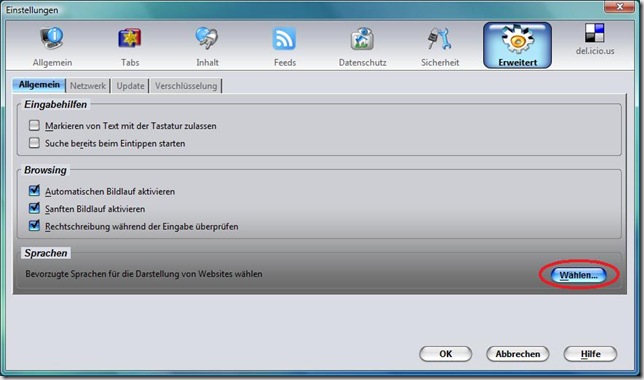The width and height of the screenshot is (644, 380).
Task: Close the Einstellungen window
Action: coord(619,7)
